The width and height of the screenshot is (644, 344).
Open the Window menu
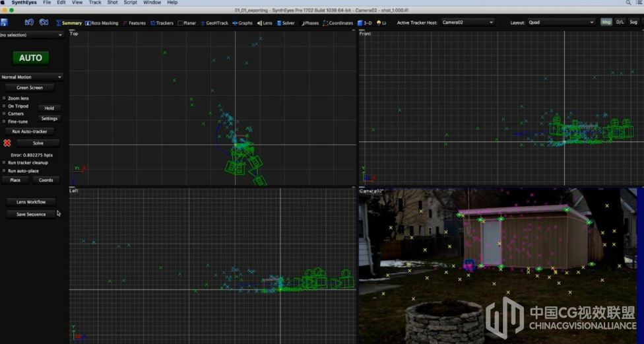tap(152, 3)
